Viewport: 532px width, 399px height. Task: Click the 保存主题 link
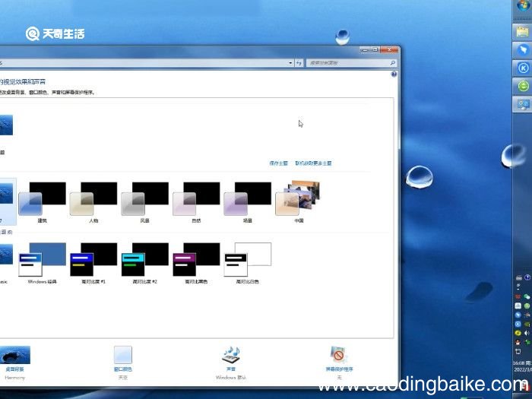[279, 163]
